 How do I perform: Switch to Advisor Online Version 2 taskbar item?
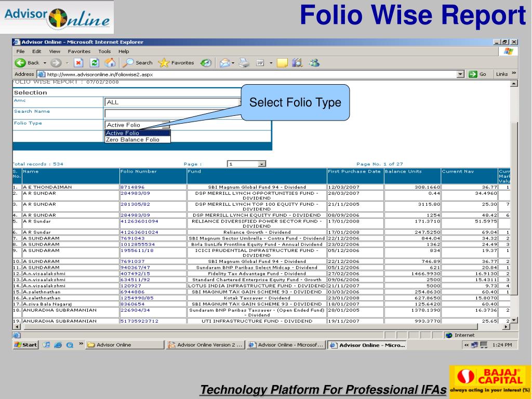click(x=206, y=345)
